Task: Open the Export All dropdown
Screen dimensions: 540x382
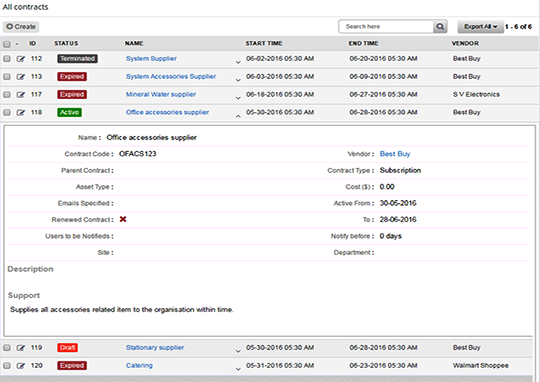Action: tap(480, 27)
